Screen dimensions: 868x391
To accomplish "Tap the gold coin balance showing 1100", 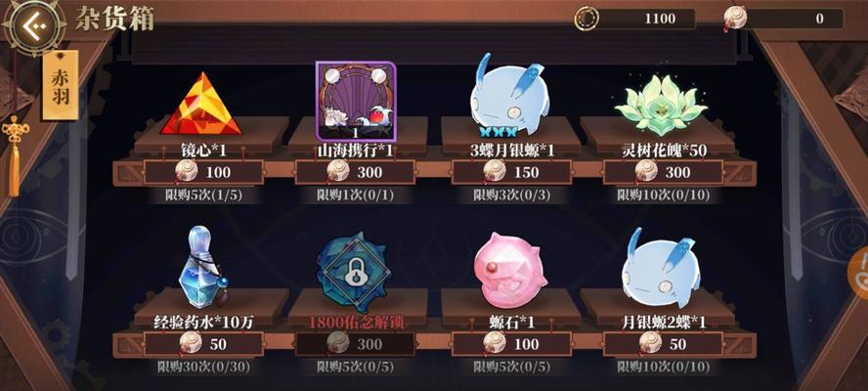I will (x=634, y=19).
